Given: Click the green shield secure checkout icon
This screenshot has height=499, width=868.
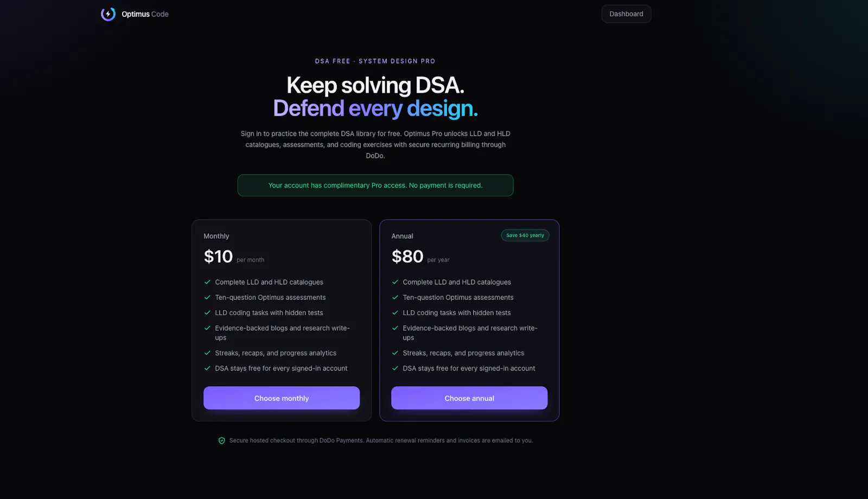Looking at the screenshot, I should [x=221, y=440].
